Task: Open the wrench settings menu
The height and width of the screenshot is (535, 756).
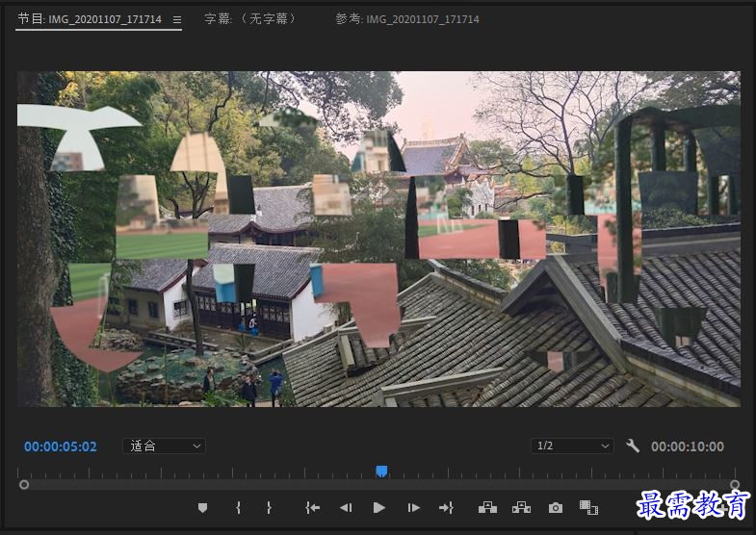Action: 632,446
